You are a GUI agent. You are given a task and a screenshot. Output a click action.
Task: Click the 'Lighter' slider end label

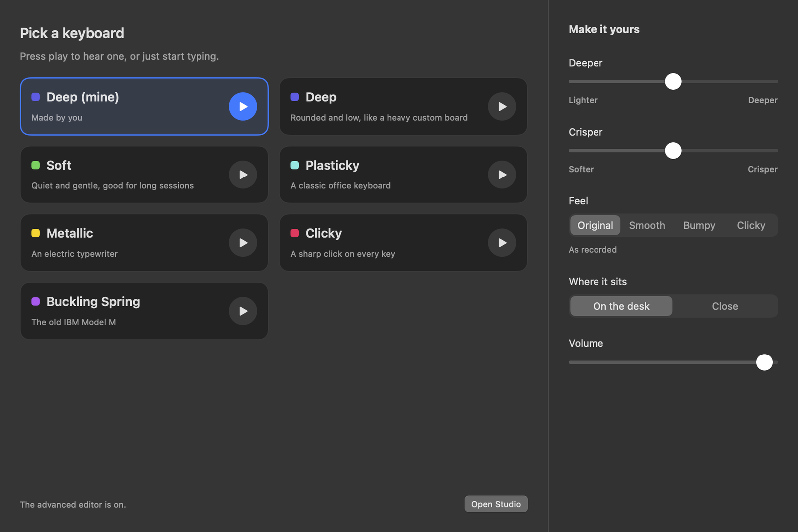[x=583, y=100]
